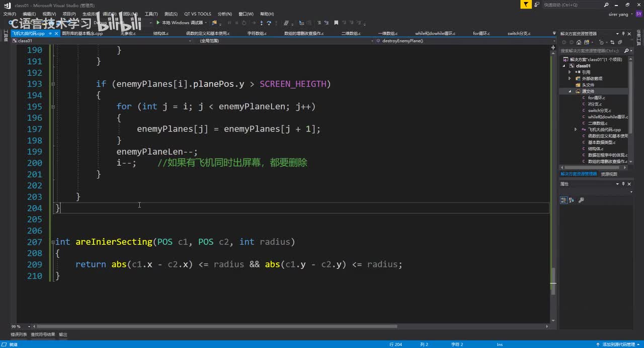Close the 解决方案资源管理器 panel
Screen dimensions: 644x348
(x=630, y=34)
